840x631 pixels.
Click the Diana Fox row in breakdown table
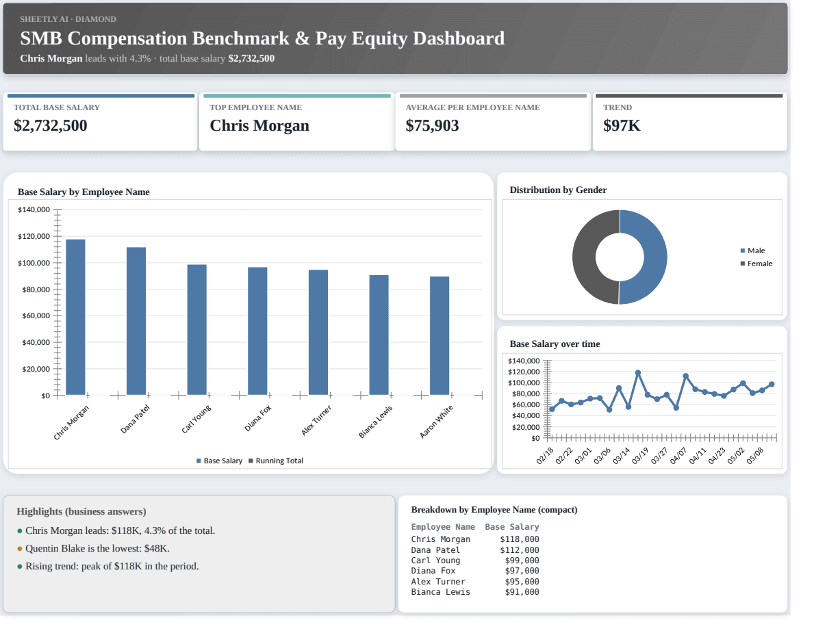(475, 571)
